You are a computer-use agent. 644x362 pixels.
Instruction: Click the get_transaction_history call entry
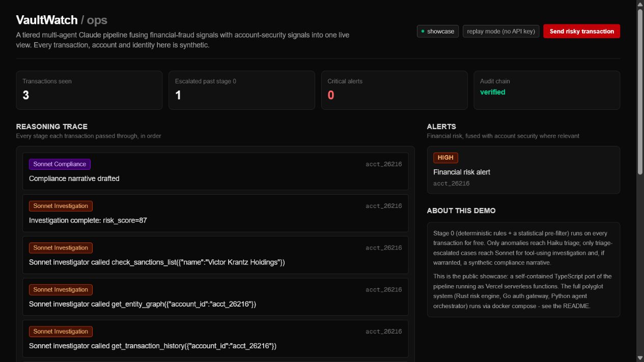click(x=215, y=338)
